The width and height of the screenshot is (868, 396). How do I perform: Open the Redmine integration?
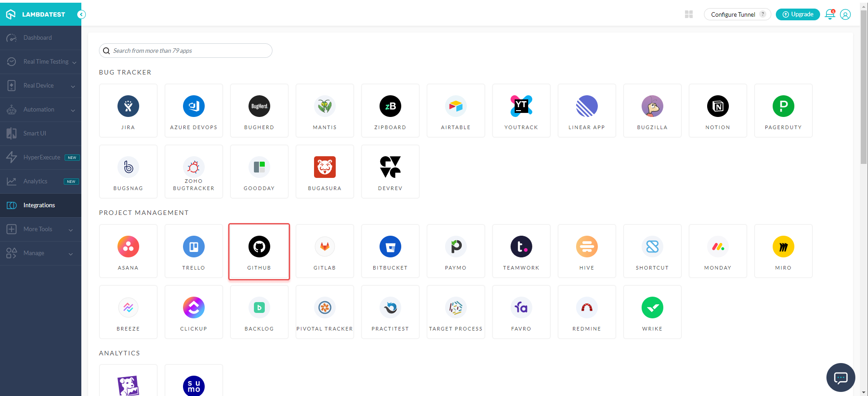[x=587, y=312]
